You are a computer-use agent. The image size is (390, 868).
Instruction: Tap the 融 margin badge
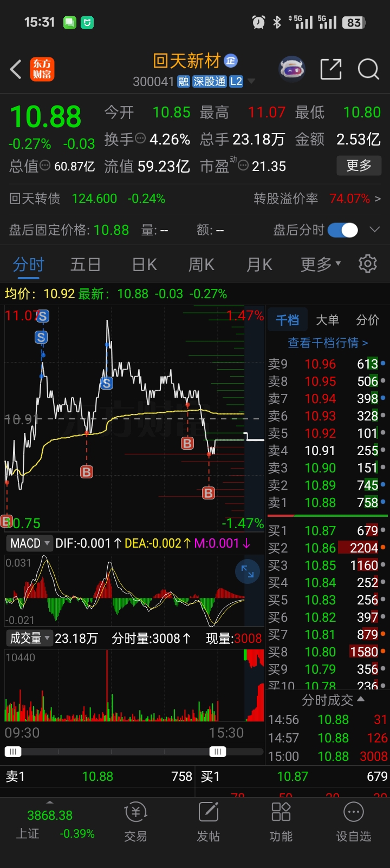click(184, 81)
